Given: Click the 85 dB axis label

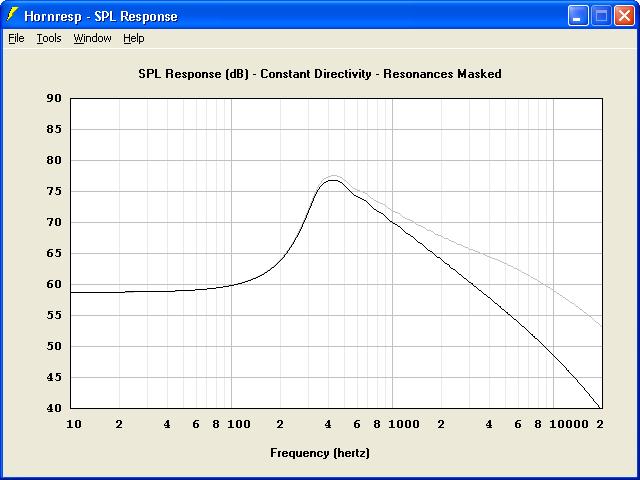Looking at the screenshot, I should [53, 129].
